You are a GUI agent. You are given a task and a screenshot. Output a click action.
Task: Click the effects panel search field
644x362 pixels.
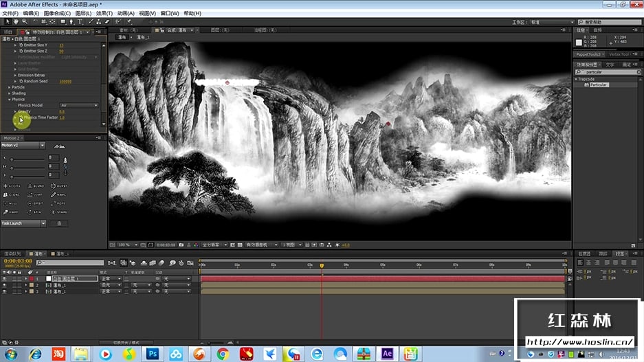point(608,72)
